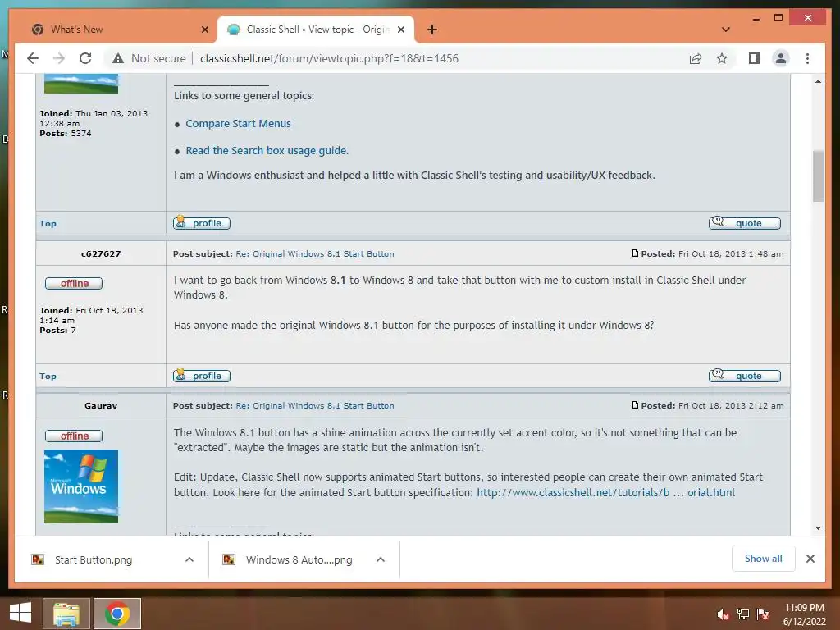Open the downloaded Windows 8 Auto....png file
Screen dimensions: 840x630
click(x=299, y=559)
